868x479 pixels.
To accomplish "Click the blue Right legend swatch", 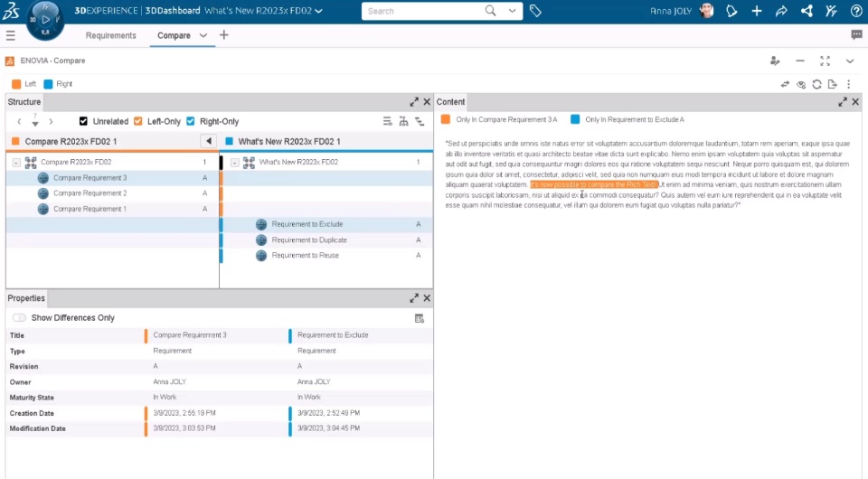I will pyautogui.click(x=48, y=84).
